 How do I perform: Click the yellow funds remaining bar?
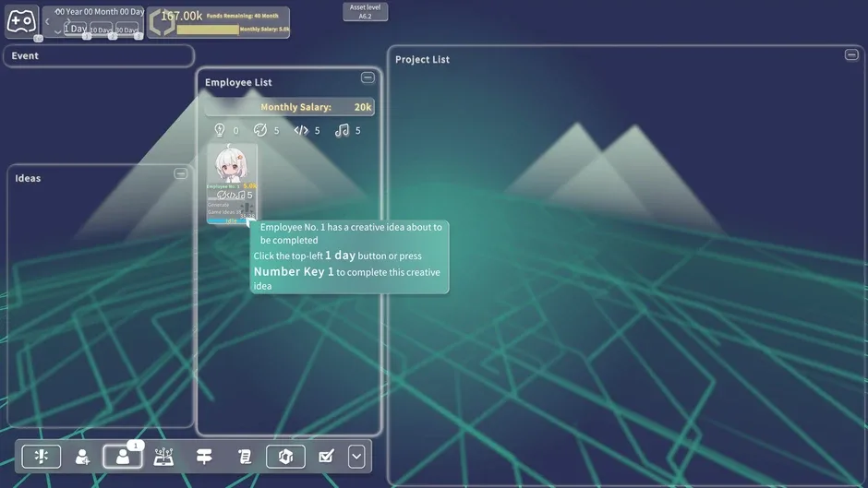(208, 30)
